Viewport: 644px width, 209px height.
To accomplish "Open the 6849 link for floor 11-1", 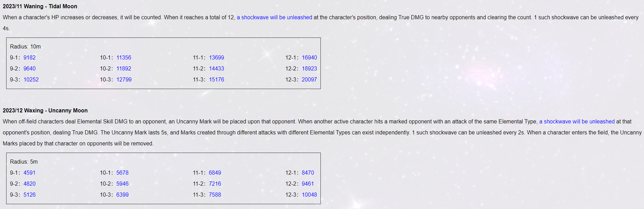I will tap(215, 173).
